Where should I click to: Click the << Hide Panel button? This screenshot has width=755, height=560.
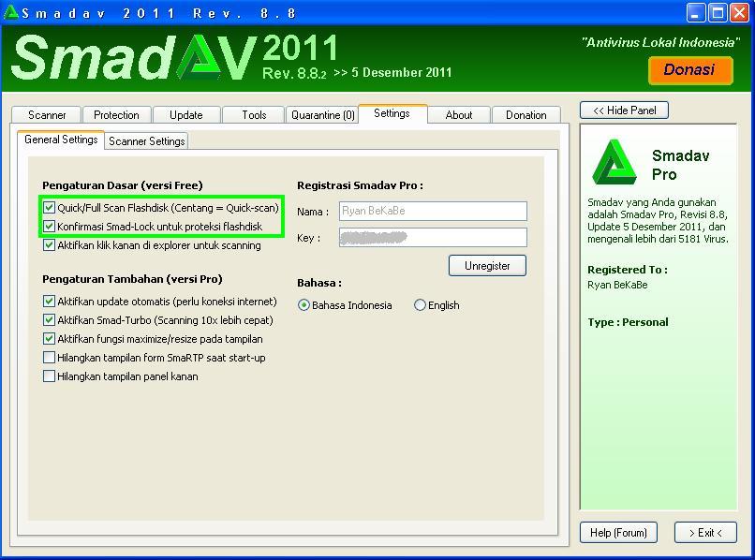[x=625, y=111]
